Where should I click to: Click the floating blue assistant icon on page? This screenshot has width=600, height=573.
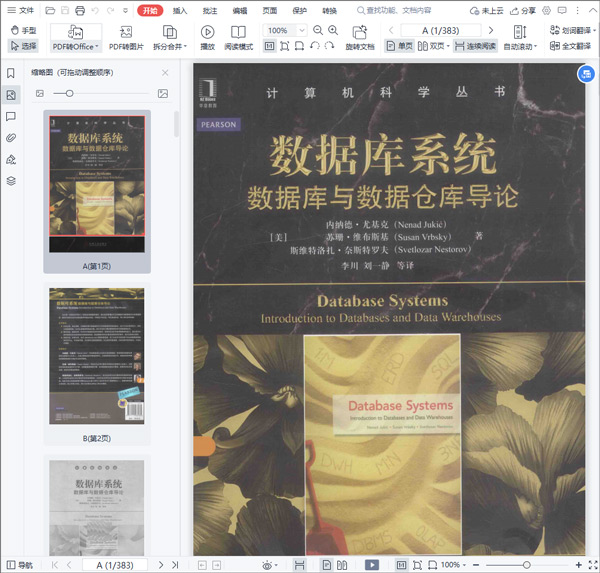click(586, 74)
